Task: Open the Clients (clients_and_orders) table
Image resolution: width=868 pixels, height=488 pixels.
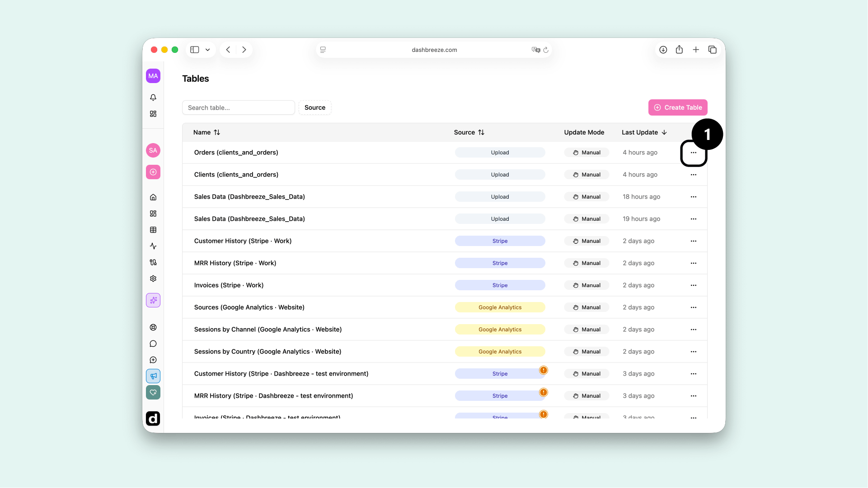Action: tap(236, 175)
